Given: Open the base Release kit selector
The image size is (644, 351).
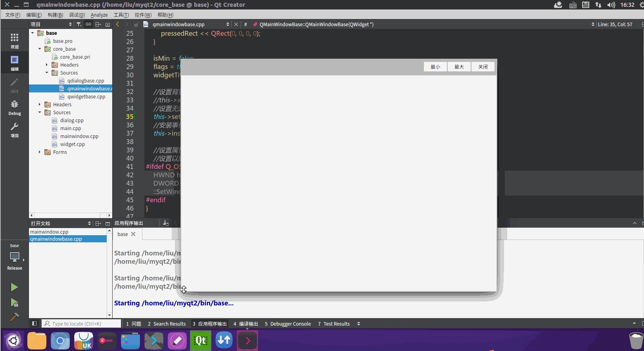Looking at the screenshot, I should pos(14,257).
